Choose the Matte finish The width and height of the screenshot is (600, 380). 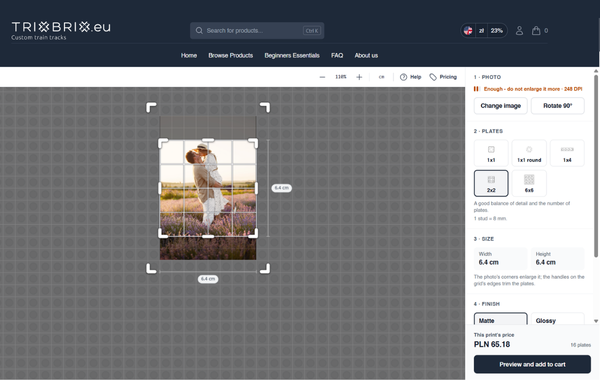pyautogui.click(x=501, y=319)
